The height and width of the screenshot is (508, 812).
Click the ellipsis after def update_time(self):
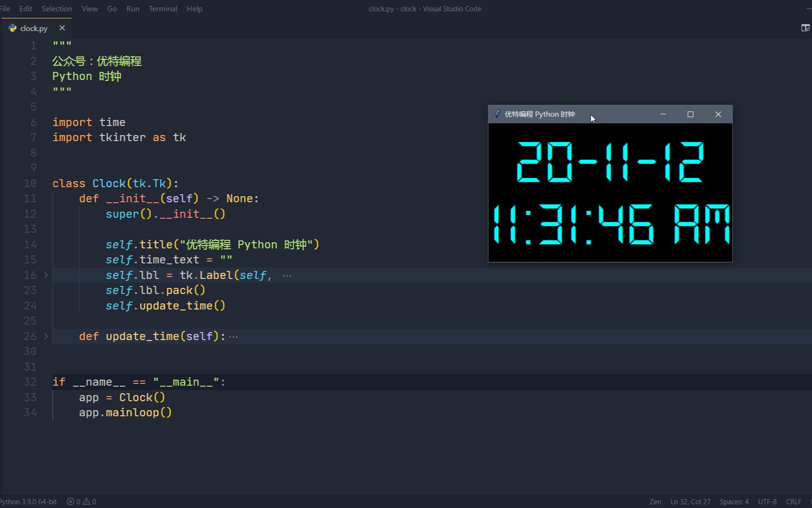click(x=234, y=337)
